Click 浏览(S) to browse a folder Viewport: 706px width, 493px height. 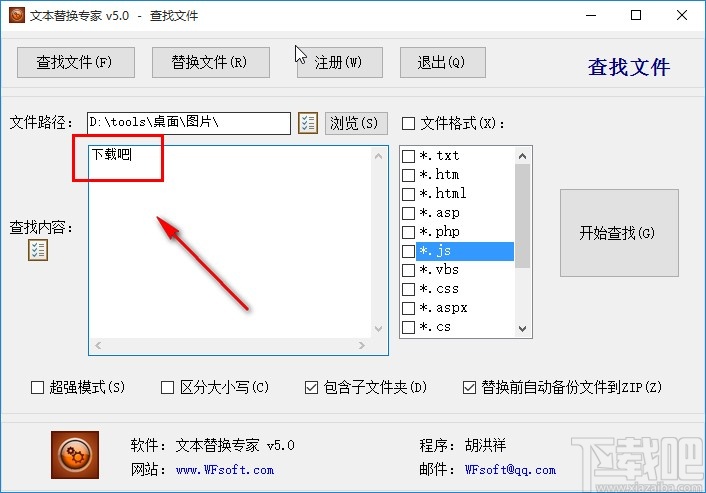click(x=356, y=123)
